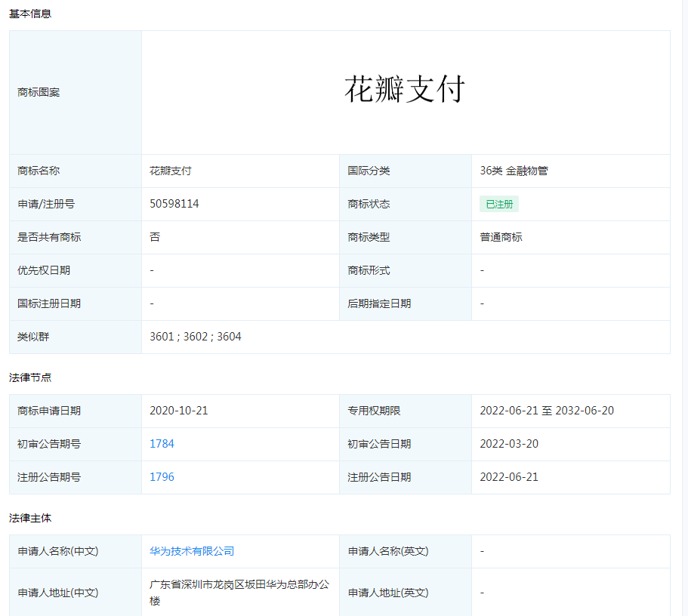Click the 优先权日期 label
Viewport: 688px width, 616px height.
point(44,270)
